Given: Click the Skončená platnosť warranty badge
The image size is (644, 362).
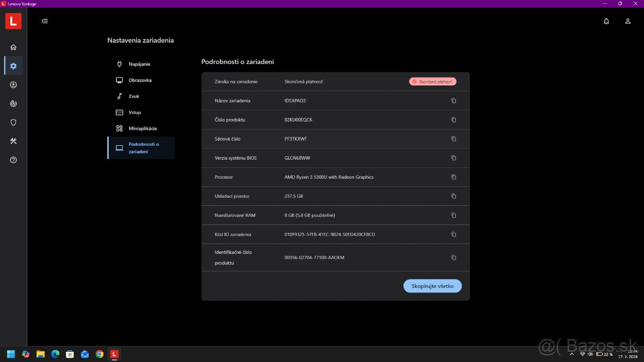Looking at the screenshot, I should coord(433,82).
